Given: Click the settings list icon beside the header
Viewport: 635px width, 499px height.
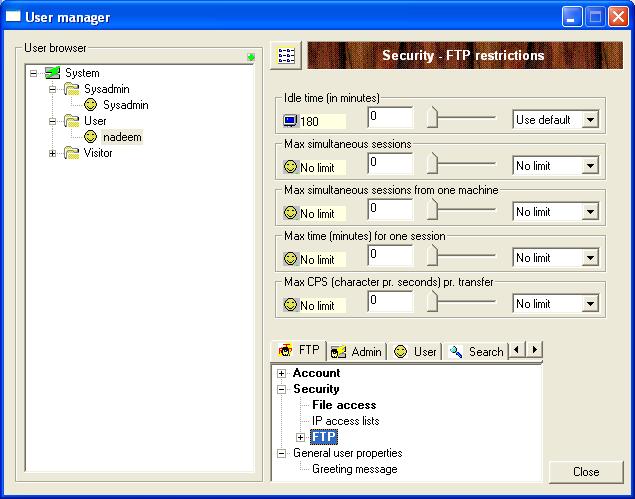Looking at the screenshot, I should [285, 56].
